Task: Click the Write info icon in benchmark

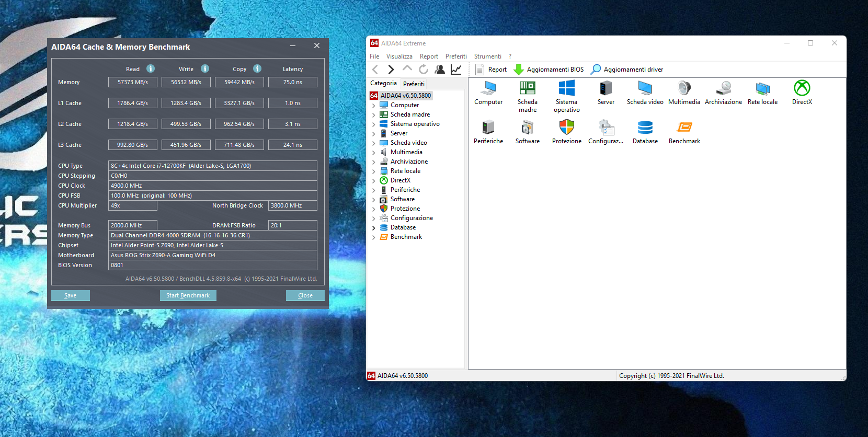Action: pyautogui.click(x=205, y=68)
